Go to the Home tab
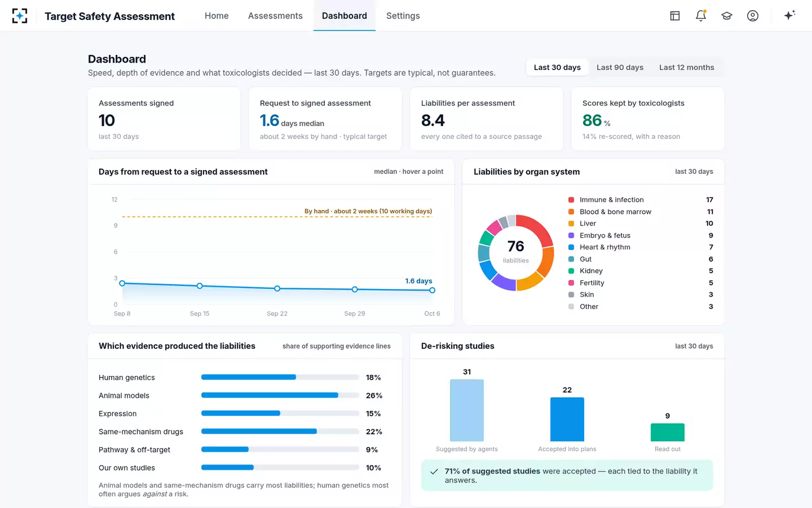 217,16
